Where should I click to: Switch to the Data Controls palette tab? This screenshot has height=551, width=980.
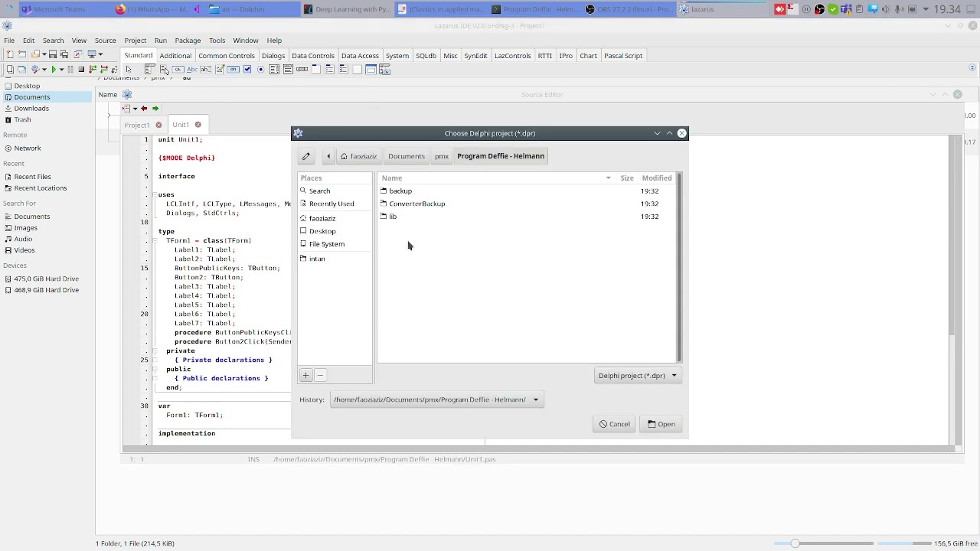312,55
